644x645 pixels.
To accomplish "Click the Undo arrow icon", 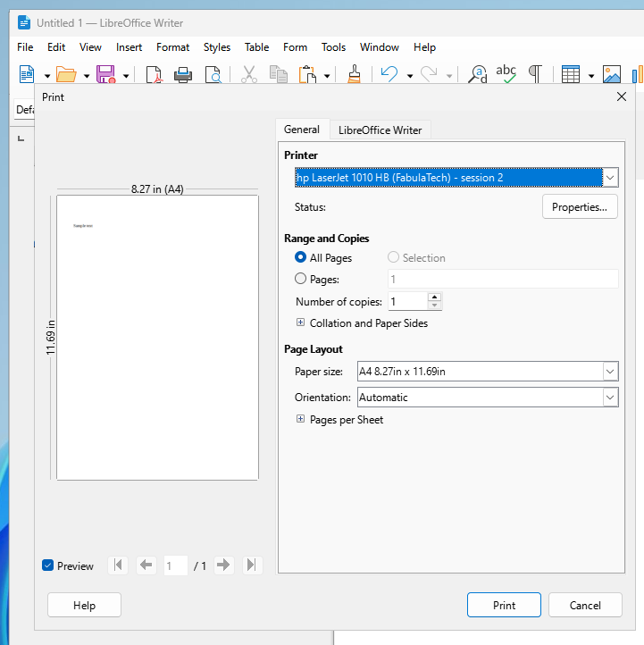I will pyautogui.click(x=389, y=75).
